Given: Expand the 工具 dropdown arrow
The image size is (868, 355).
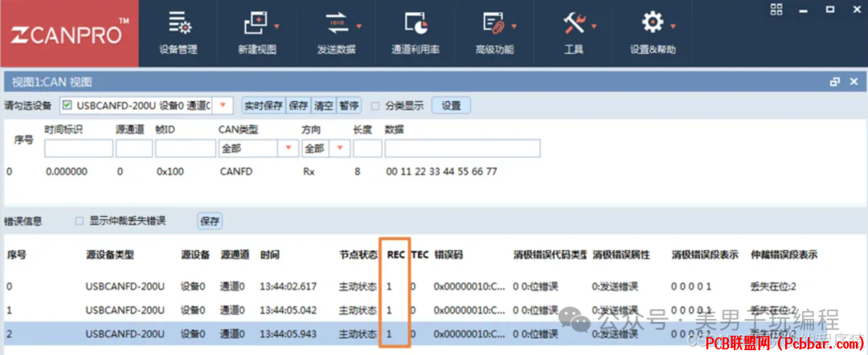Looking at the screenshot, I should (594, 26).
